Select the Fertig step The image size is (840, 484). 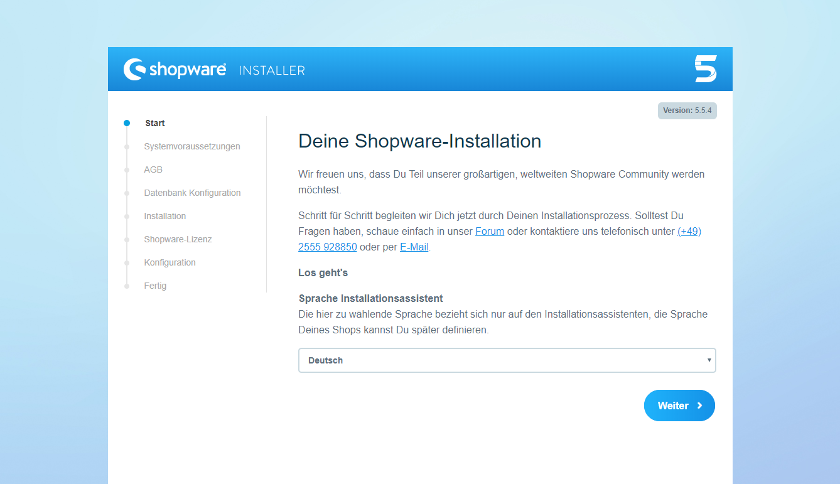coord(155,286)
